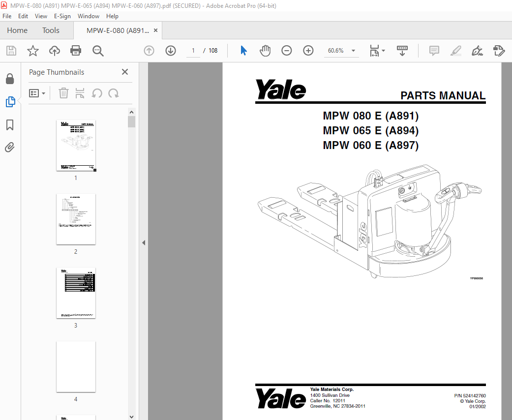The width and height of the screenshot is (512, 420).
Task: Click the P/N 524142760 text
Action: [x=470, y=395]
